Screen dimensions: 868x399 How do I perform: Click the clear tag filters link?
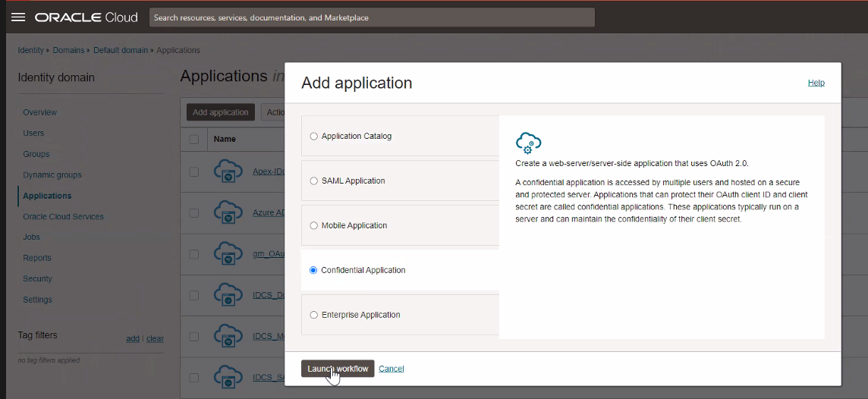click(155, 338)
